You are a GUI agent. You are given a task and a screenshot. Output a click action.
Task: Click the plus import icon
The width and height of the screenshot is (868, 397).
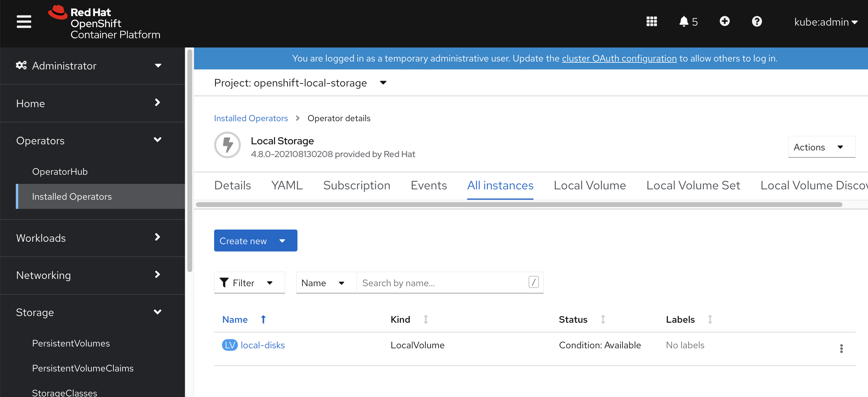pyautogui.click(x=724, y=22)
